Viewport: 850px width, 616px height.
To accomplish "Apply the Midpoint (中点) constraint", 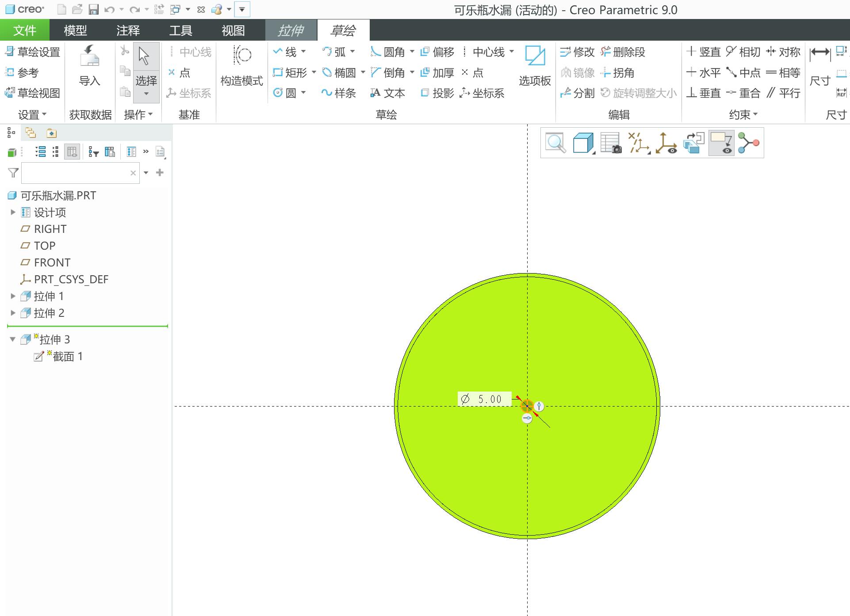I will tap(743, 72).
